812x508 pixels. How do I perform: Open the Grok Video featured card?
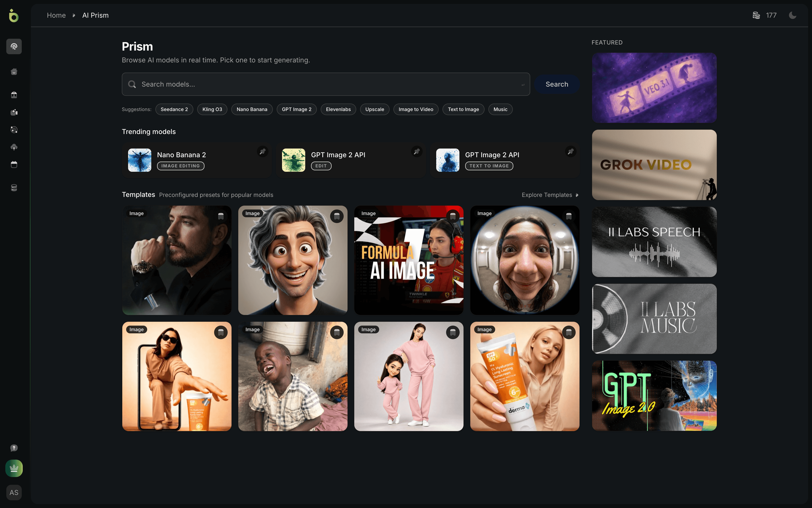[x=654, y=165]
